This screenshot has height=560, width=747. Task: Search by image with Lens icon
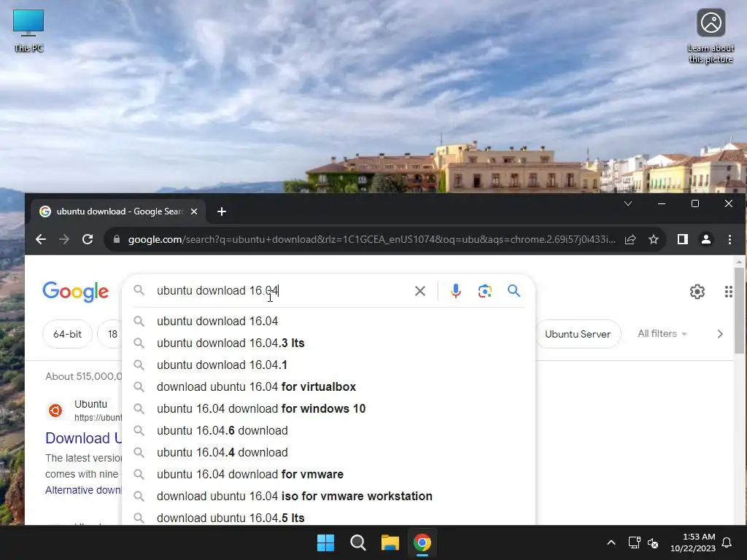pyautogui.click(x=484, y=291)
